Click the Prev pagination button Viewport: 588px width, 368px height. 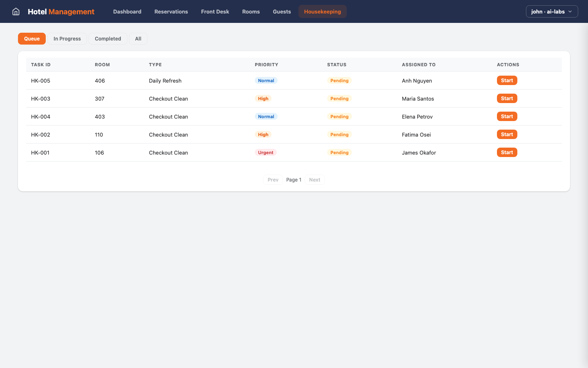tap(273, 180)
